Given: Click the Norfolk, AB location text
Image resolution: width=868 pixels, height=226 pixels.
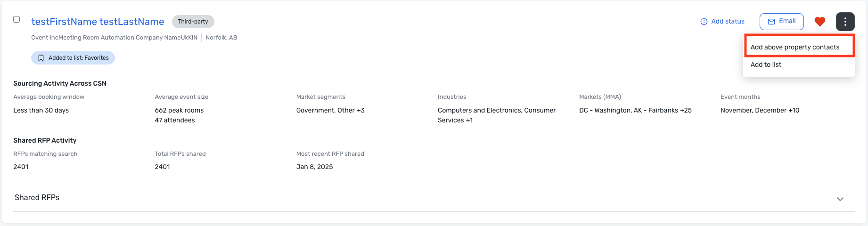Looking at the screenshot, I should pos(221,38).
